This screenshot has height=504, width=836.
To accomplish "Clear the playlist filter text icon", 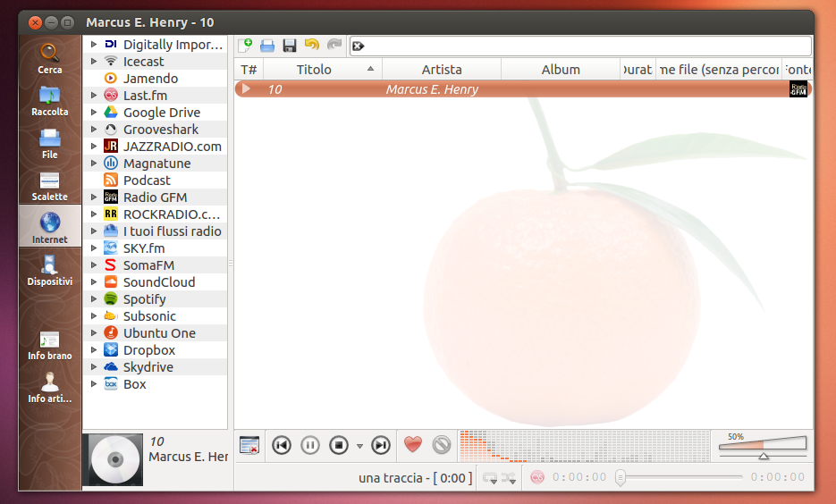I will tap(359, 46).
